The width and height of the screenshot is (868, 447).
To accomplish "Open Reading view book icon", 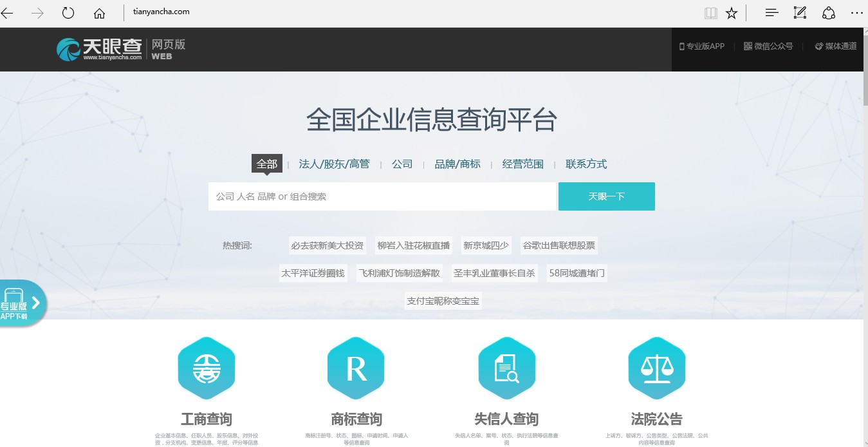I will [710, 13].
